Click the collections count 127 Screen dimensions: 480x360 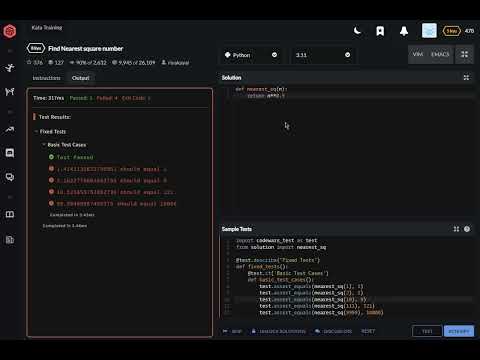(x=56, y=62)
